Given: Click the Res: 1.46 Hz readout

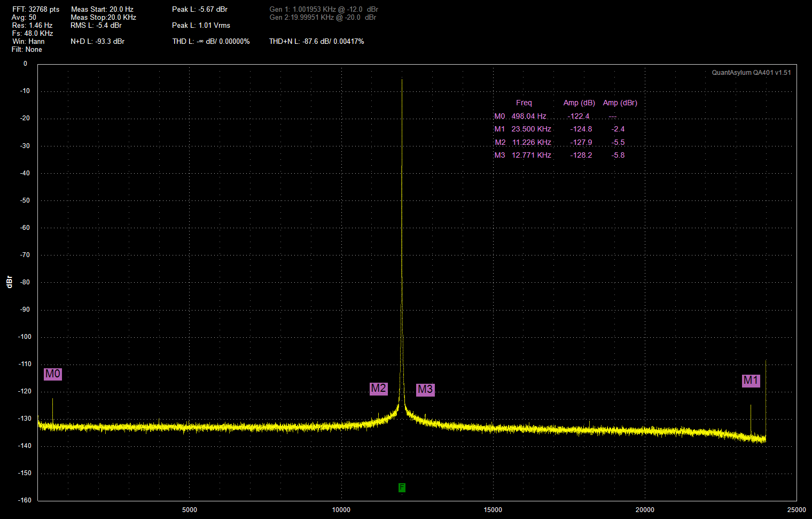Looking at the screenshot, I should click(32, 25).
